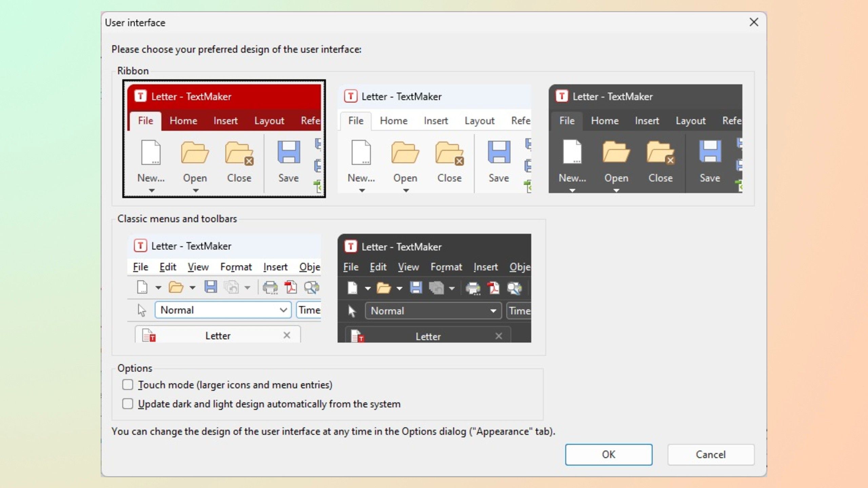The height and width of the screenshot is (488, 868).
Task: Select the Home tab in ribbon preview
Action: click(184, 120)
